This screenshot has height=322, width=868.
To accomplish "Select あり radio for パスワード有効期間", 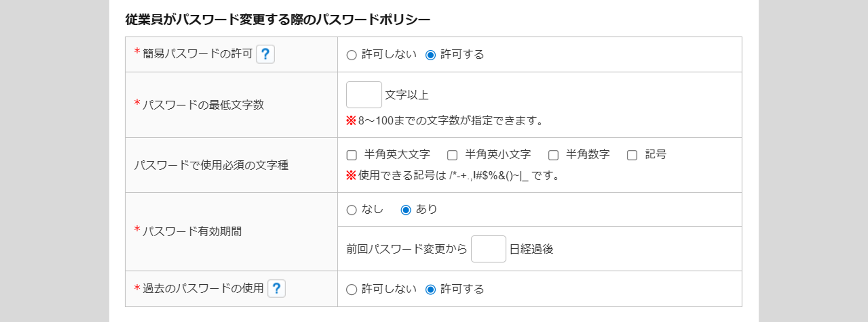I will [x=406, y=210].
